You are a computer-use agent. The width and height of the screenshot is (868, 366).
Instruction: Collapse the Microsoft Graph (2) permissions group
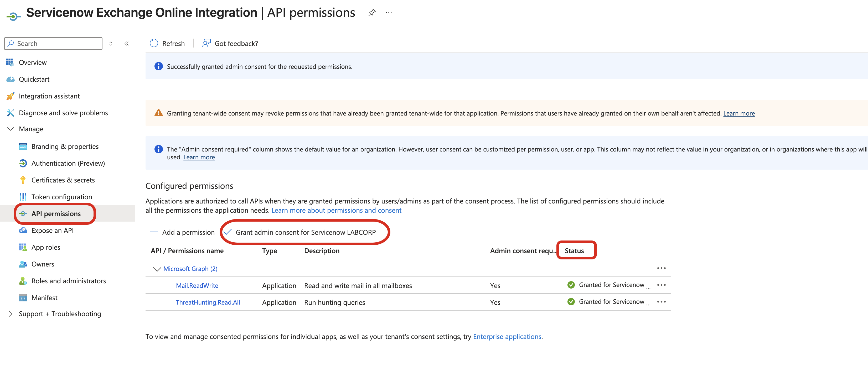(x=157, y=269)
